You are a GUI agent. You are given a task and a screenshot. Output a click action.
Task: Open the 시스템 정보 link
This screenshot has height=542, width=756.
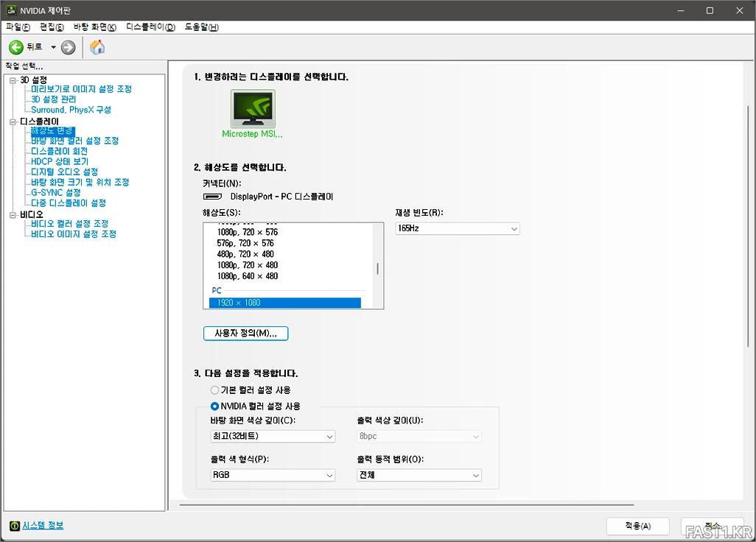click(x=43, y=525)
